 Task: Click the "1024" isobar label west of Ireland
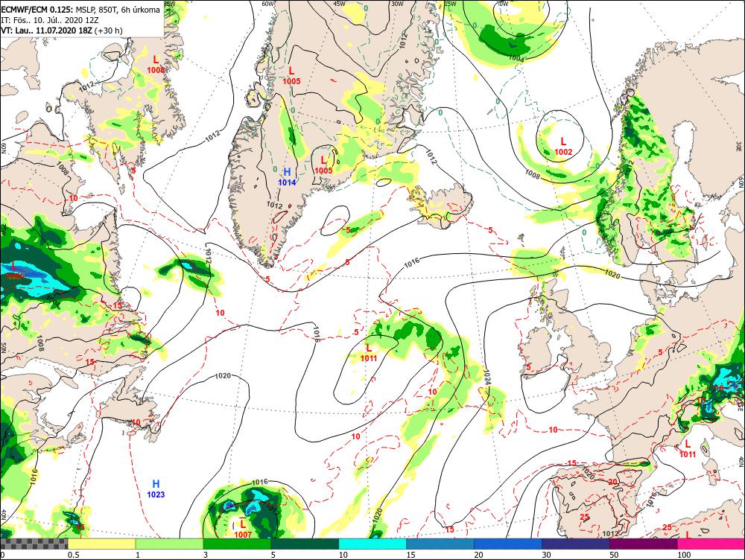(486, 377)
